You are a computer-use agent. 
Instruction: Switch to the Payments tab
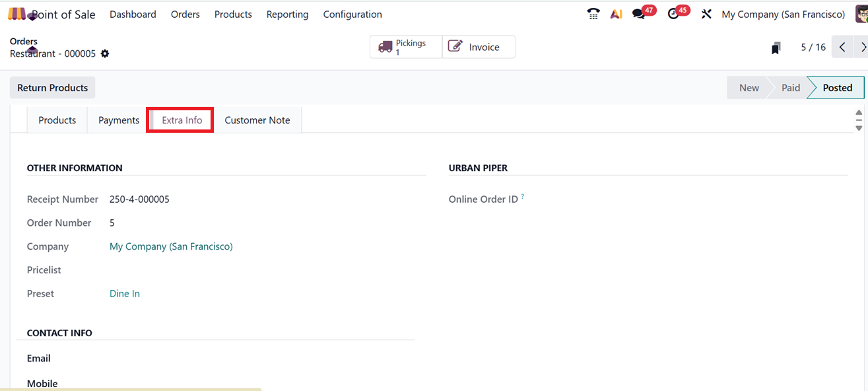(119, 120)
